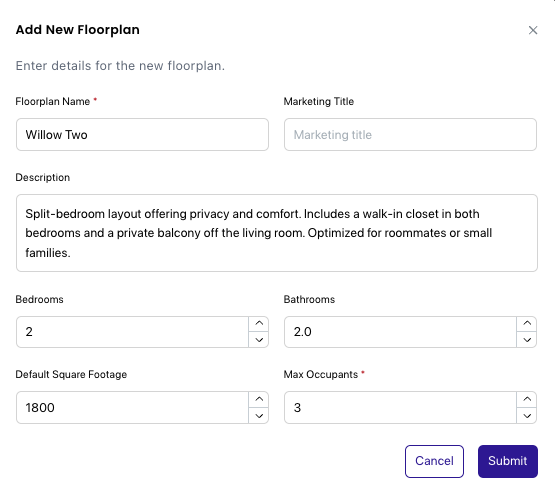Click inside the Description text area
The width and height of the screenshot is (555, 493).
pyautogui.click(x=277, y=233)
